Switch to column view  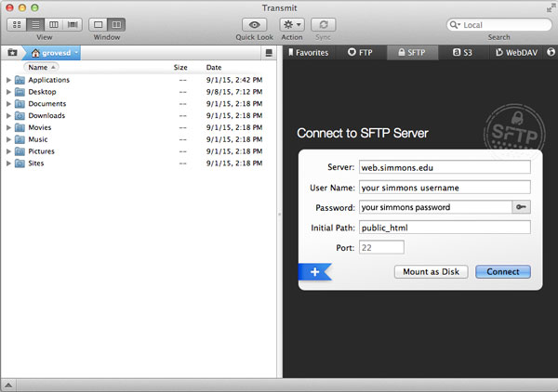pyautogui.click(x=54, y=24)
